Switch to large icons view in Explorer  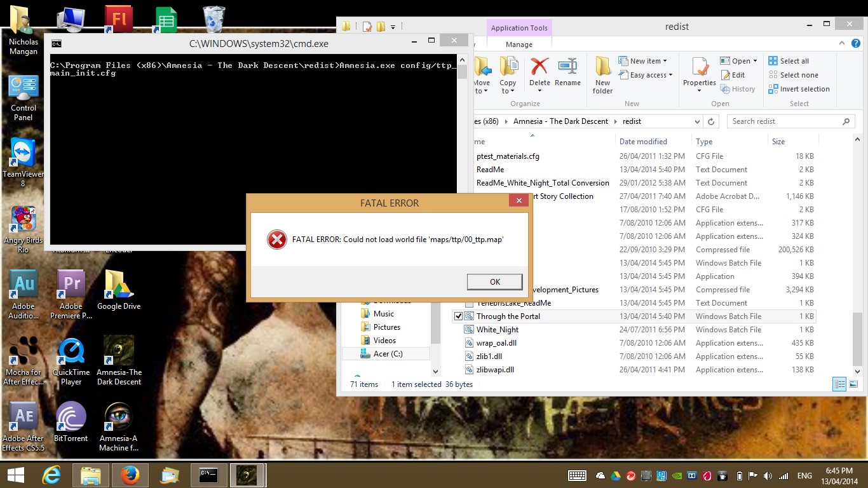point(853,384)
